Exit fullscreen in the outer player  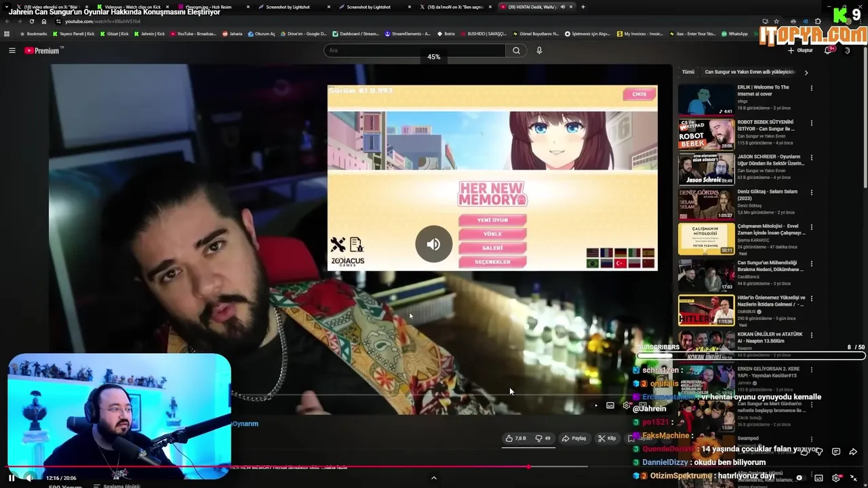coord(853,478)
